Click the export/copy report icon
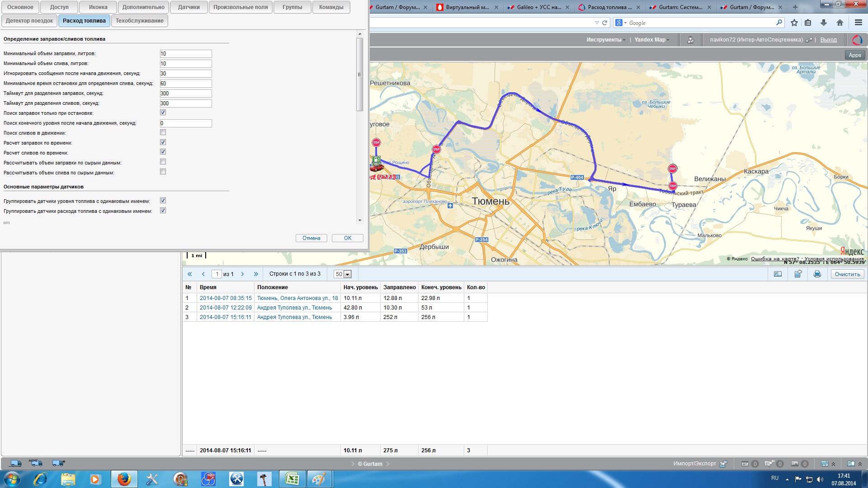Viewport: 868px width, 488px height. [798, 273]
